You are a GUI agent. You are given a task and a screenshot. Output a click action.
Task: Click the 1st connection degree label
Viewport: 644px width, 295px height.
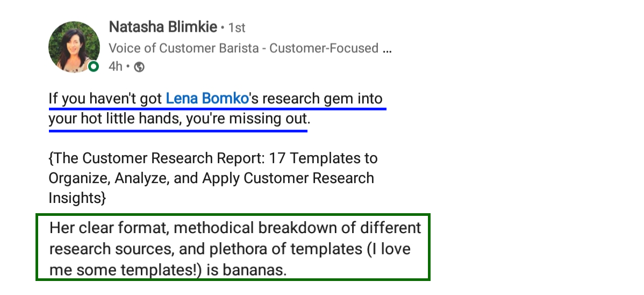pyautogui.click(x=237, y=27)
